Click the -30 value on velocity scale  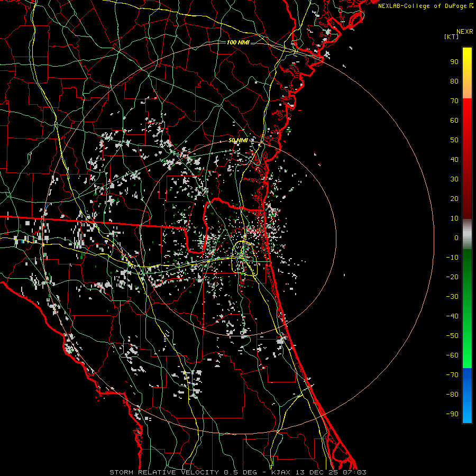[452, 297]
